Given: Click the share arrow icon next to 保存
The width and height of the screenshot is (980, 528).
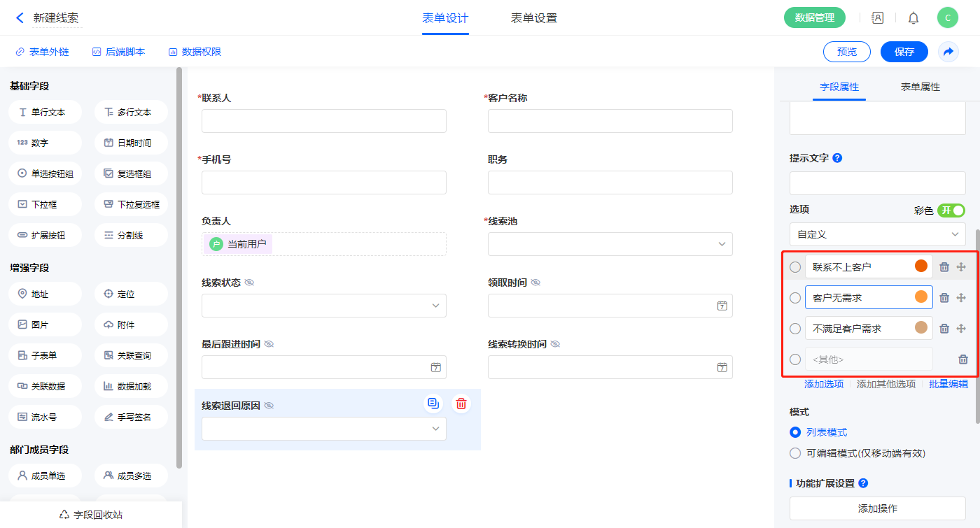Looking at the screenshot, I should click(948, 52).
